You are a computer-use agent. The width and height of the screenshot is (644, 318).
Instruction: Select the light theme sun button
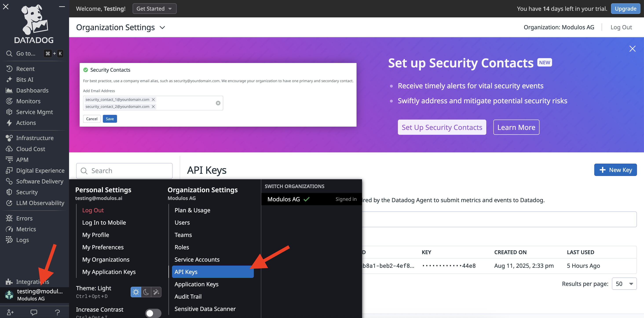click(x=136, y=292)
